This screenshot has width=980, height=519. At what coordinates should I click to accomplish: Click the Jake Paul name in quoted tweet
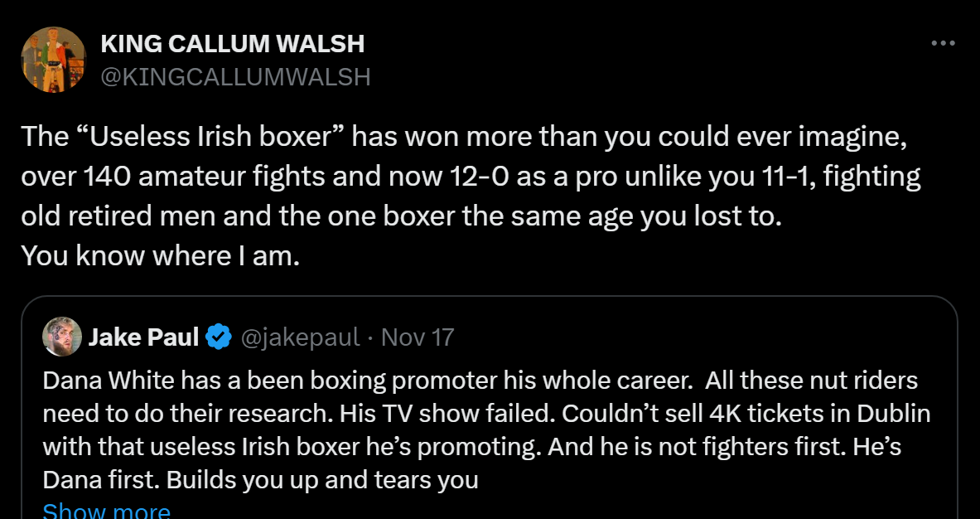click(x=143, y=337)
